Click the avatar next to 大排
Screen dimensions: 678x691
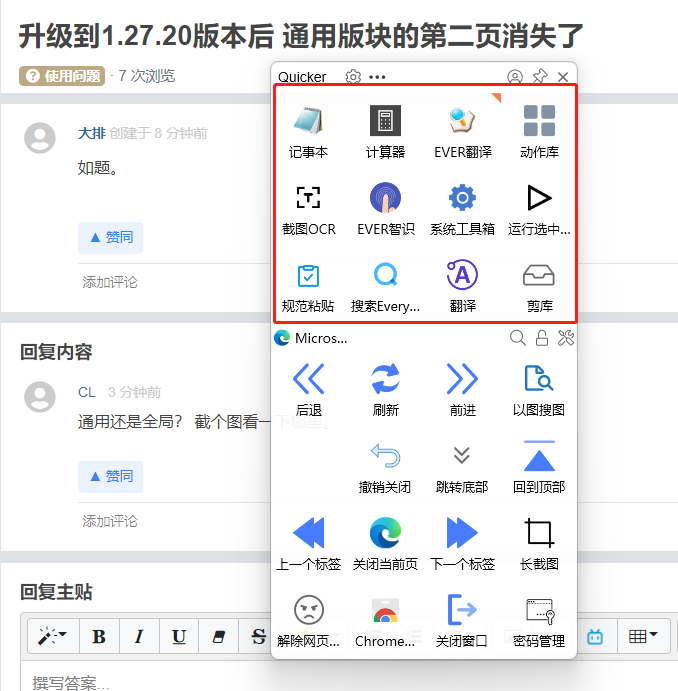[x=40, y=137]
